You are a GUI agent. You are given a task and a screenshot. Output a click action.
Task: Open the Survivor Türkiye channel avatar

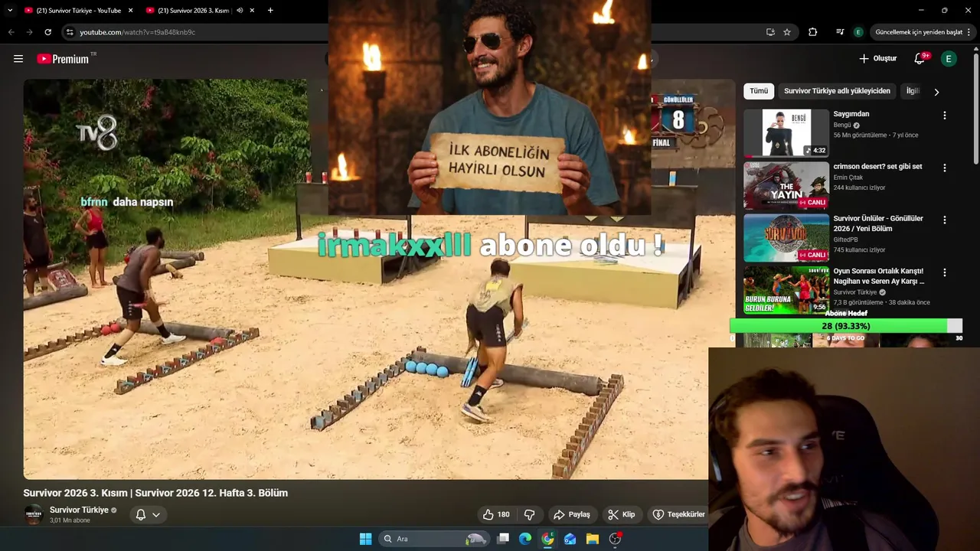[x=34, y=514]
